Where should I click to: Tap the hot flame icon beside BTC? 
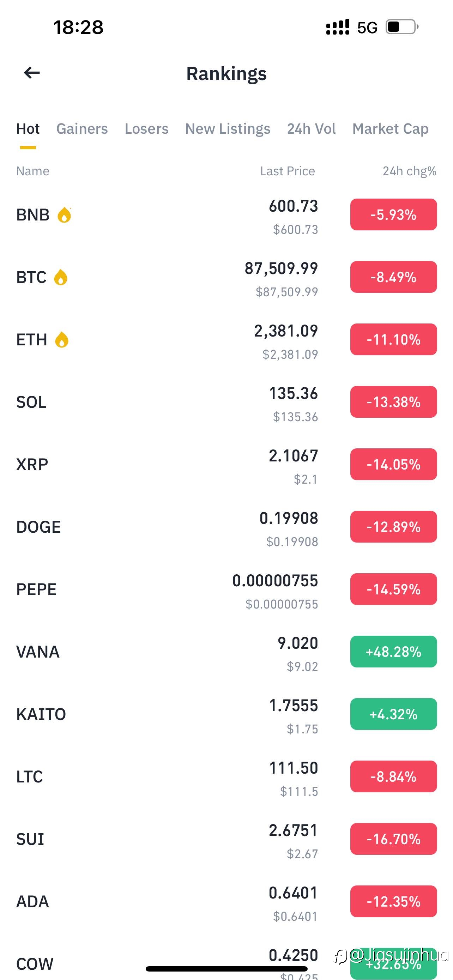click(x=60, y=277)
